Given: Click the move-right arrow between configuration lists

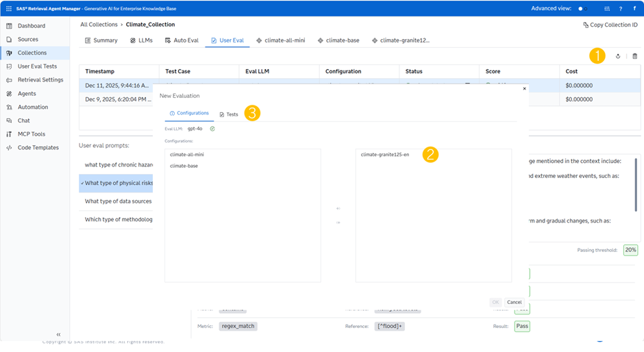Looking at the screenshot, I should (338, 223).
